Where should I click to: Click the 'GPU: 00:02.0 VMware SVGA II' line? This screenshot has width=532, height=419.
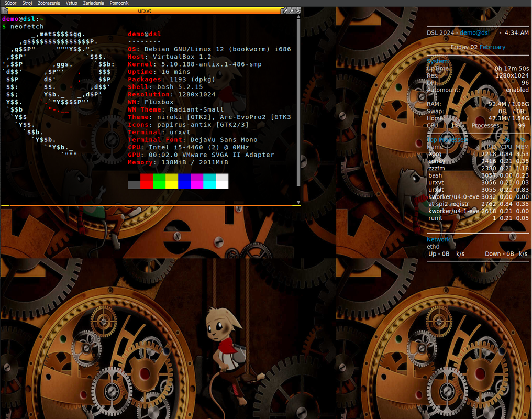[x=201, y=155]
